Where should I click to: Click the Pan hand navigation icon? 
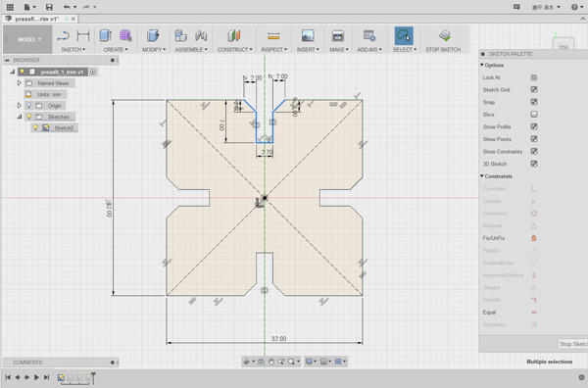pyautogui.click(x=270, y=362)
